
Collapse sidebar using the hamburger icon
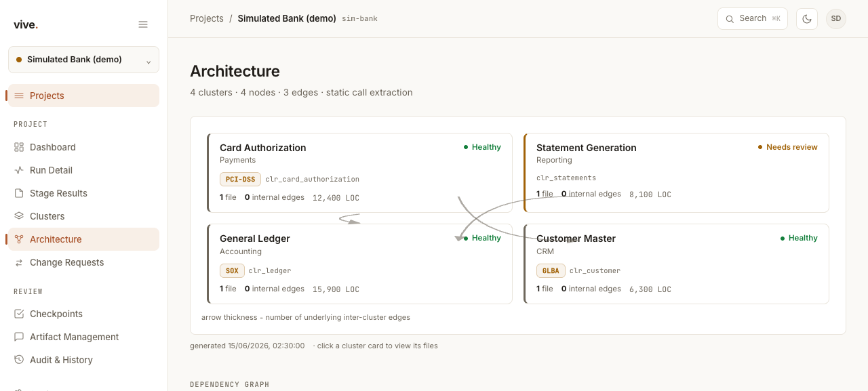143,24
